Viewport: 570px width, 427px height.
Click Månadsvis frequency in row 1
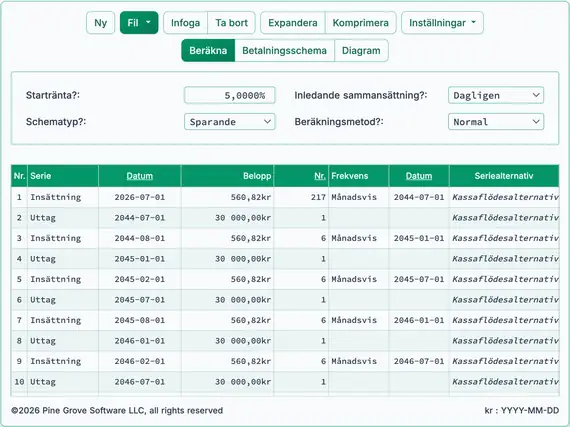pyautogui.click(x=358, y=197)
